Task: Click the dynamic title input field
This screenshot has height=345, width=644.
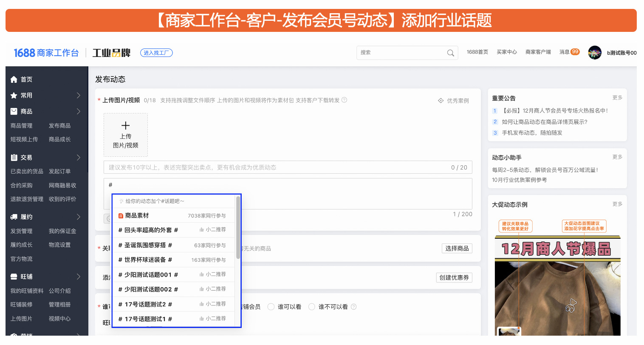Action: click(x=276, y=167)
